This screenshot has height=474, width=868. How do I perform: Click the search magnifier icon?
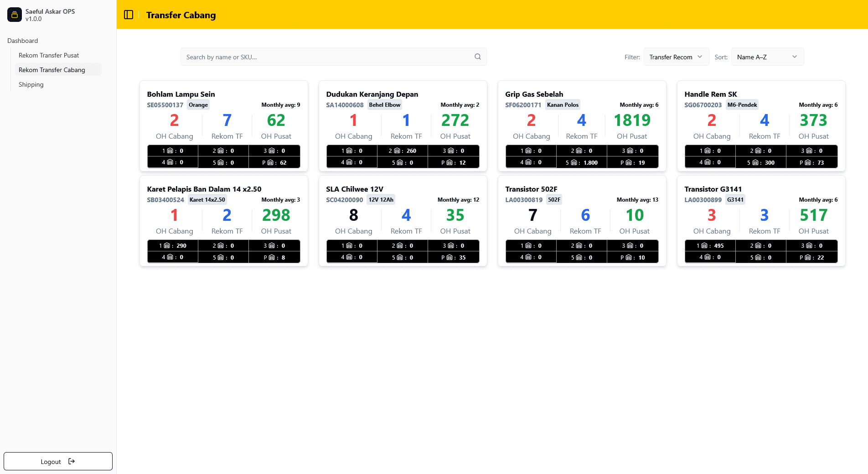click(x=477, y=57)
